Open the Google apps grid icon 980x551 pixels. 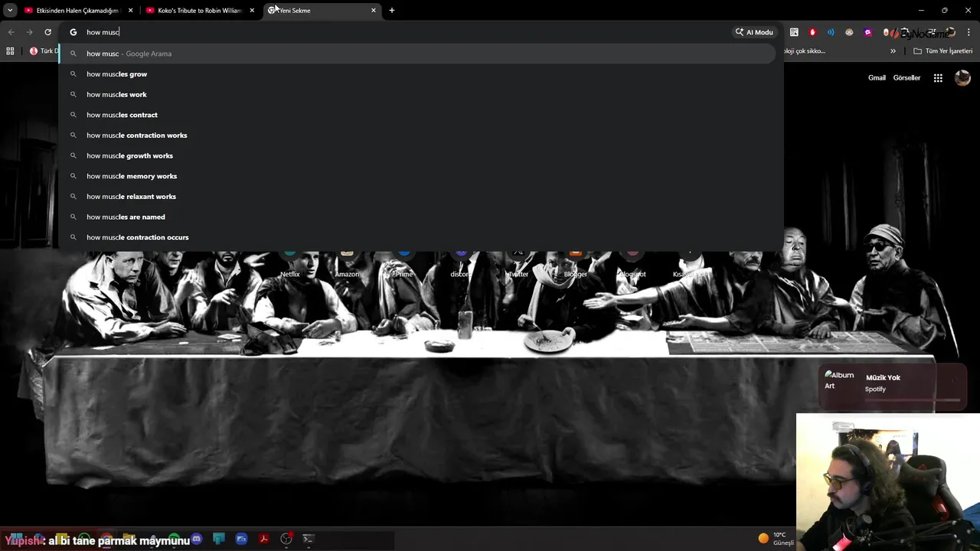938,78
